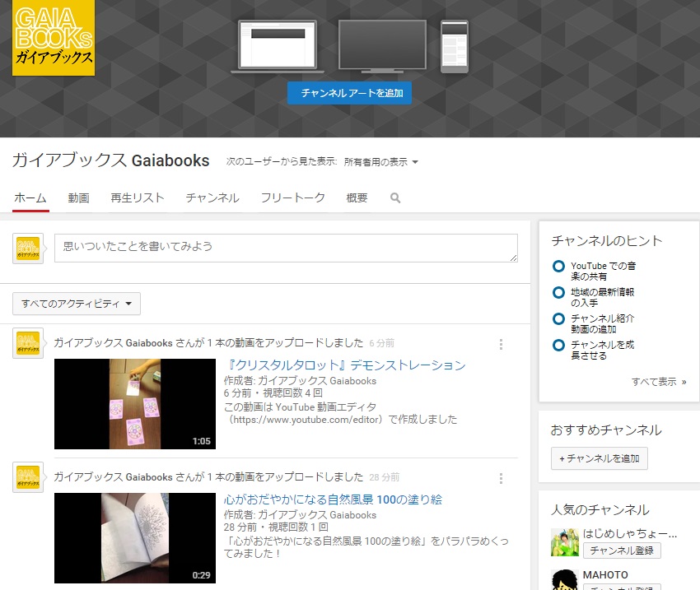
Task: Click 6分前・視聴回数4回 metadata line
Action: point(273,393)
